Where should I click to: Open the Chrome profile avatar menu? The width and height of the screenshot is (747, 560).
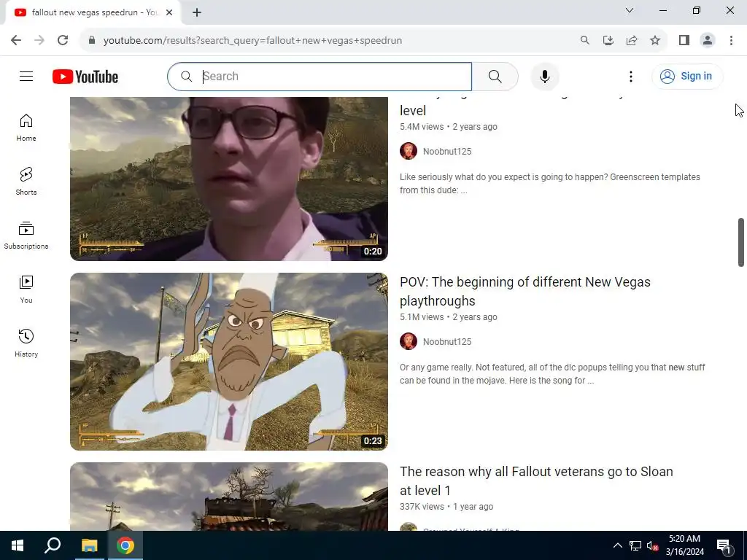pos(708,41)
